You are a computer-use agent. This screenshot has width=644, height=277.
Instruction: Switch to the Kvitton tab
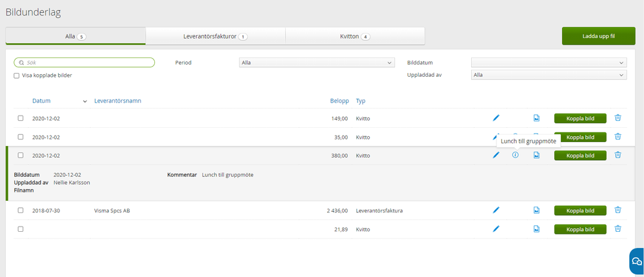355,37
